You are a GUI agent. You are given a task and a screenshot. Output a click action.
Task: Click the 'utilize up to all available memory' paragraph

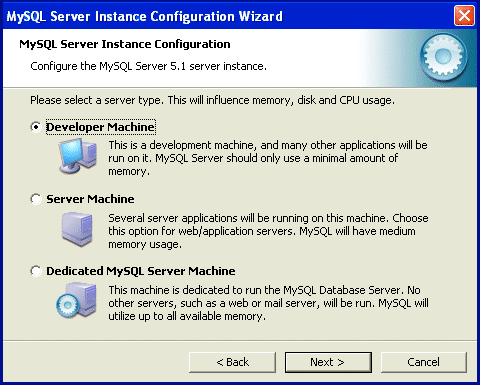[268, 303]
